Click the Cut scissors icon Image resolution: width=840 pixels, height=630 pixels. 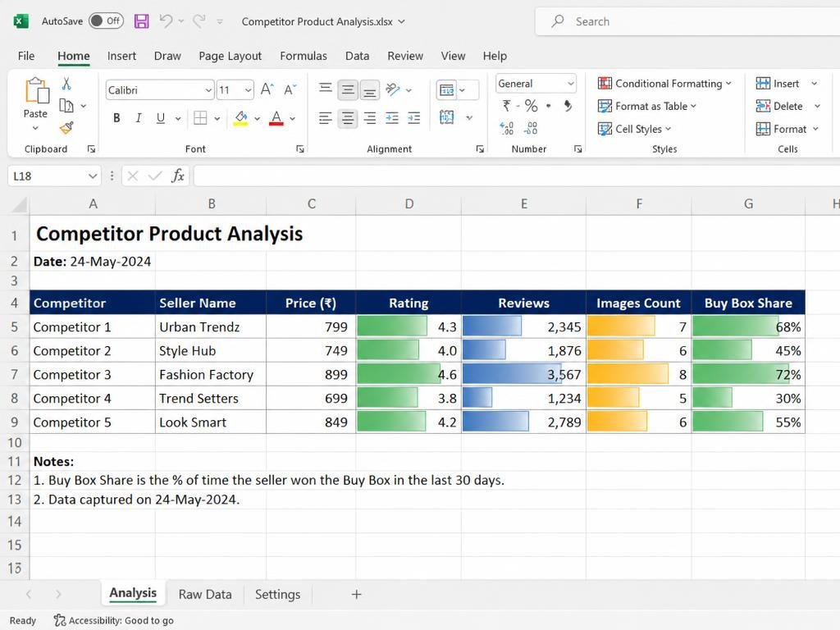click(66, 84)
